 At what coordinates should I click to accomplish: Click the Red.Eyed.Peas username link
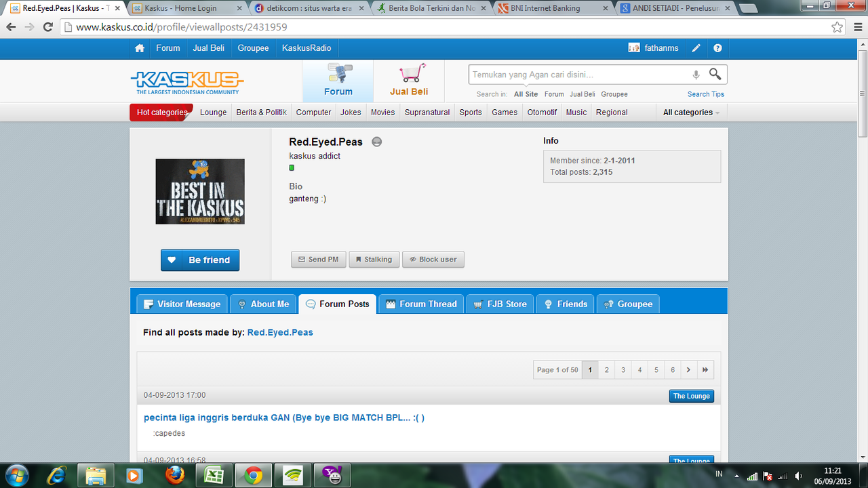coord(280,333)
